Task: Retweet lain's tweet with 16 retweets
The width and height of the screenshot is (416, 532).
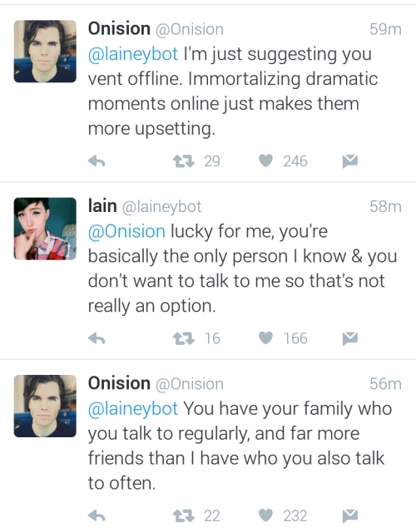Action: click(x=183, y=338)
